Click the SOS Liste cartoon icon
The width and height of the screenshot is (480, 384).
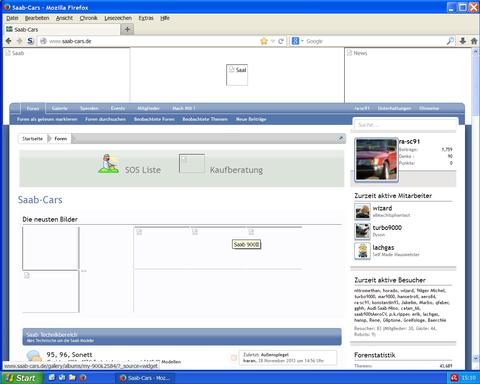coord(108,163)
